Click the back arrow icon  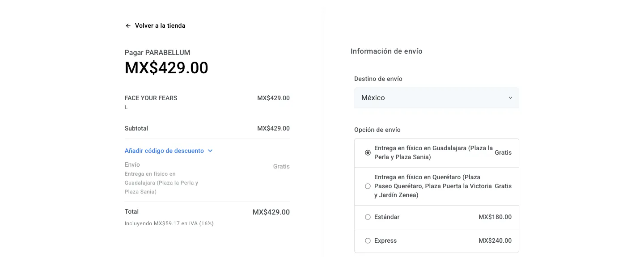click(128, 26)
